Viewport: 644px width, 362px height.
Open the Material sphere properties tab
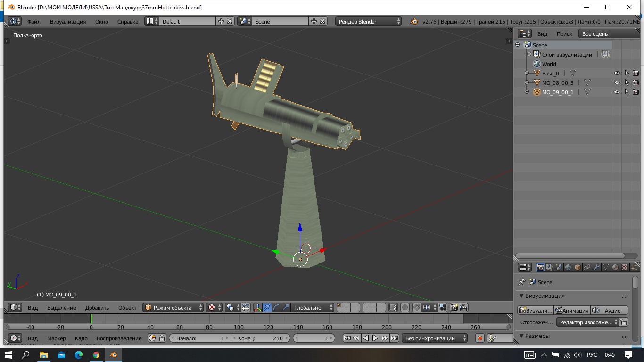(615, 267)
